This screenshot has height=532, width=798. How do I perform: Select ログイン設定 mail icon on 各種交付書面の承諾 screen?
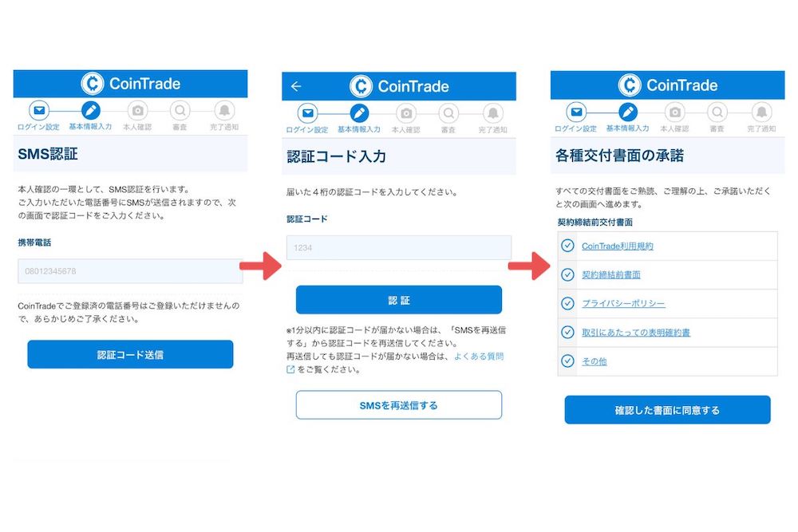pyautogui.click(x=576, y=112)
